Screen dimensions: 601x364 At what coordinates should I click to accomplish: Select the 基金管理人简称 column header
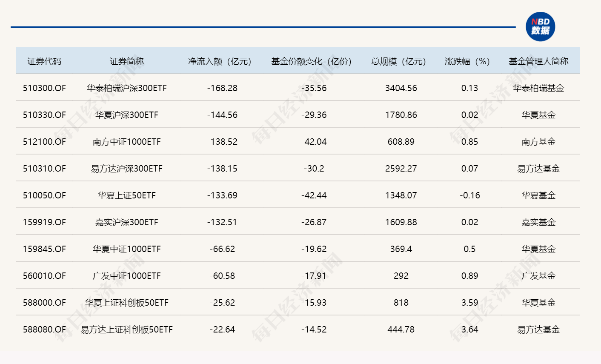(x=539, y=61)
